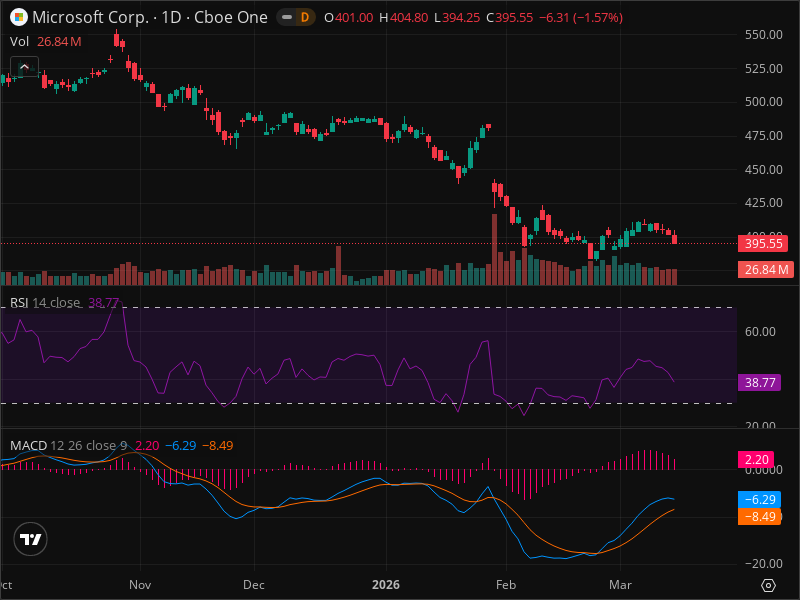800x600 pixels.
Task: Click the Mar label on time axis
Action: click(620, 585)
